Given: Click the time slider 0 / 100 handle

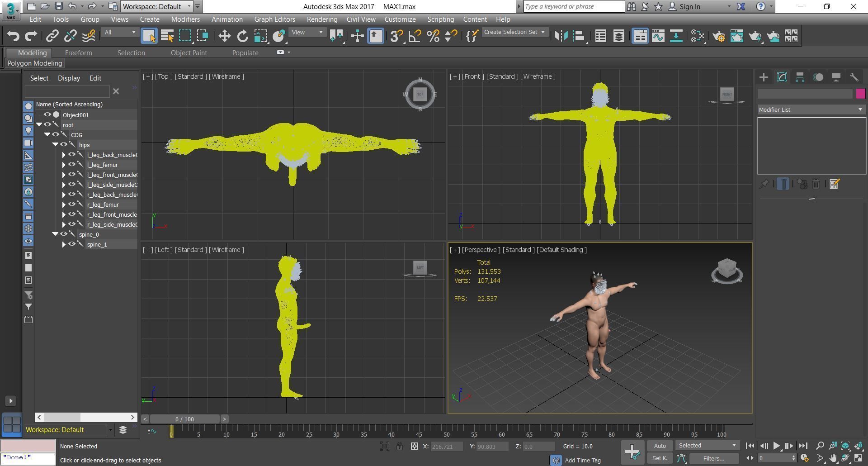Looking at the screenshot, I should coord(184,419).
